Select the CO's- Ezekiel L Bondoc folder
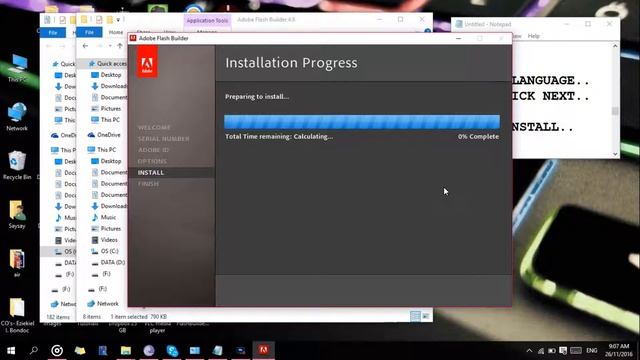The width and height of the screenshot is (640, 360). pos(17,316)
